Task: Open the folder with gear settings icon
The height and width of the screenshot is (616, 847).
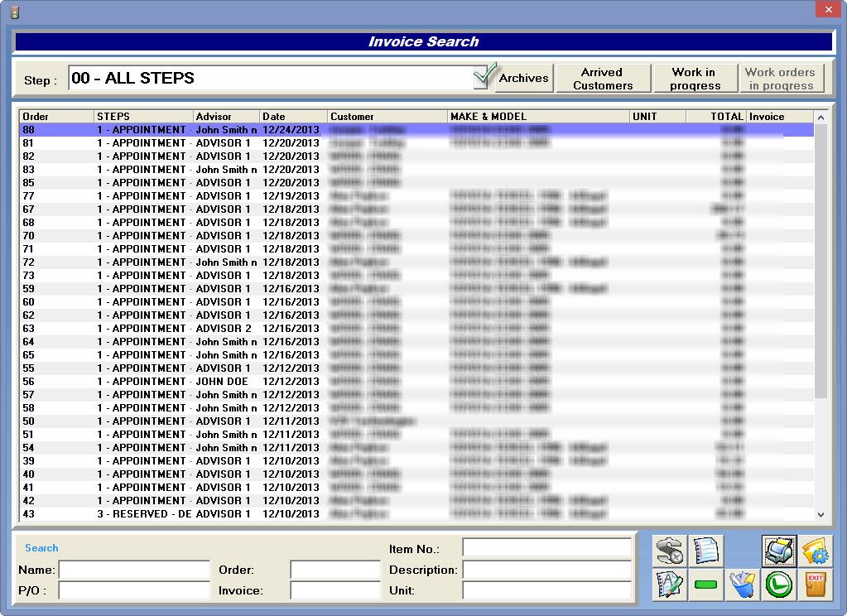Action: [x=816, y=551]
